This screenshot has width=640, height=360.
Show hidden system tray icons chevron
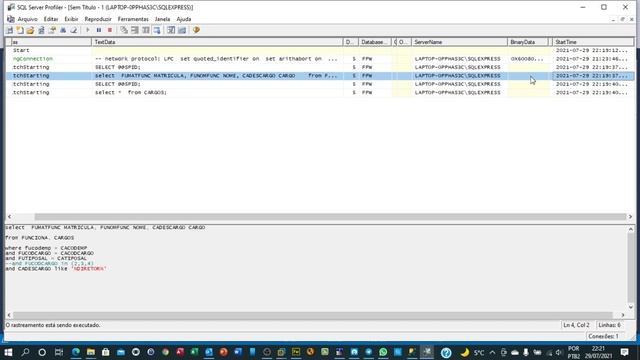point(492,352)
